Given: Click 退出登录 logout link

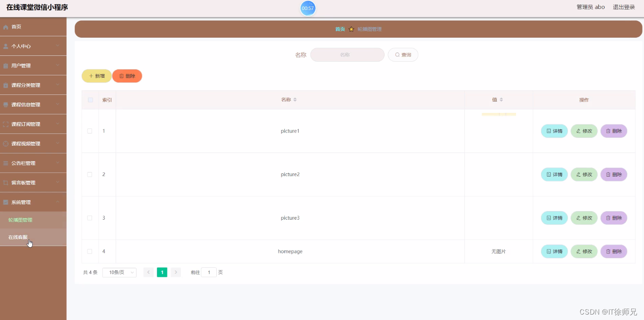Looking at the screenshot, I should tap(624, 7).
